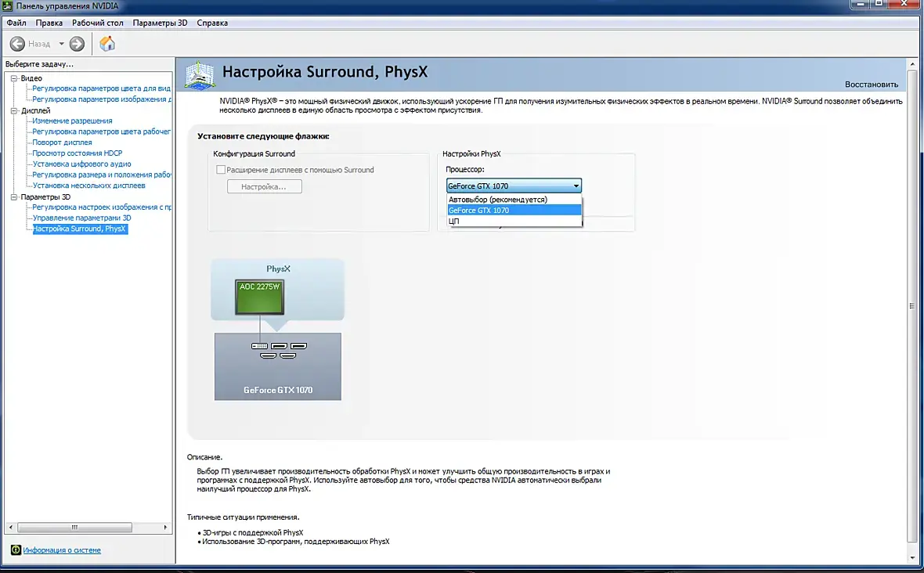Screen dimensions: 924x573
Task: Click the Back arrow icon
Action: [x=18, y=44]
